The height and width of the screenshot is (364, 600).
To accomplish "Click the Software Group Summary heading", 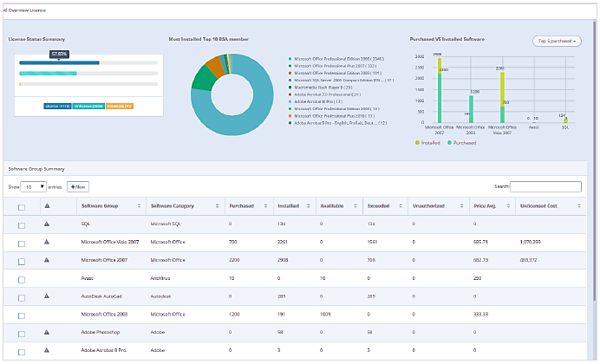I will 36,169.
